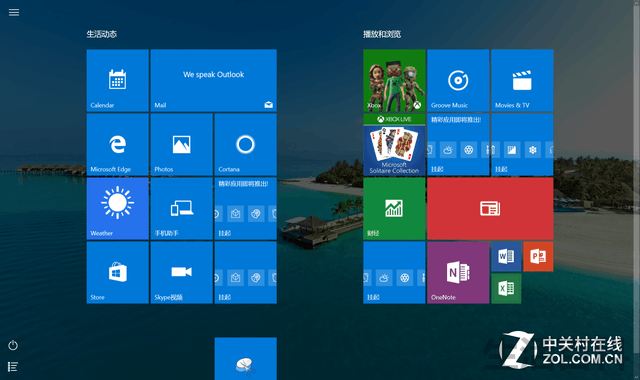Open the hamburger menu at top left
The image size is (640, 380).
14,12
